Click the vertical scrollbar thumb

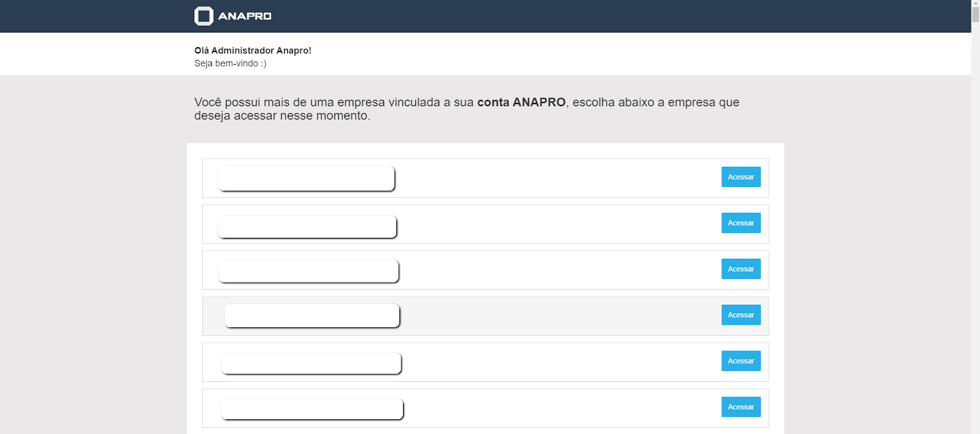pos(975,15)
